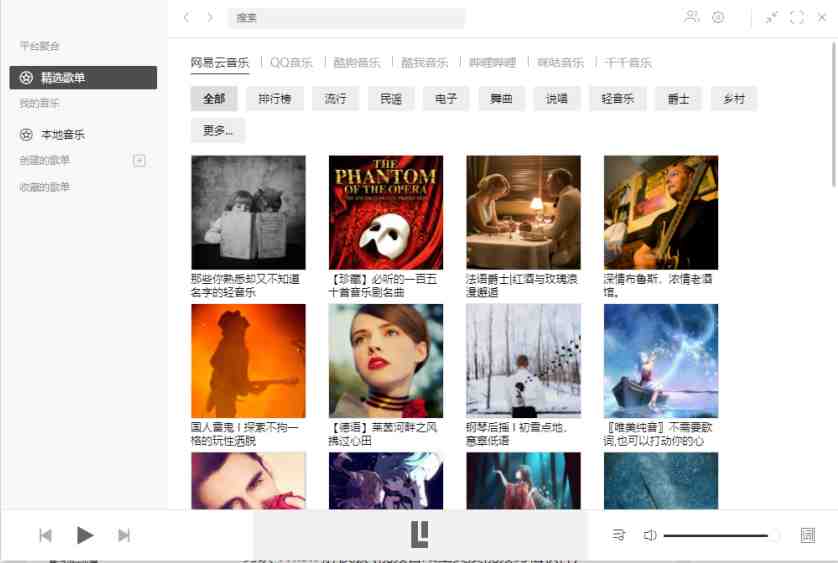838x563 pixels.
Task: Select 精选歌单 in the sidebar
Action: coord(83,78)
